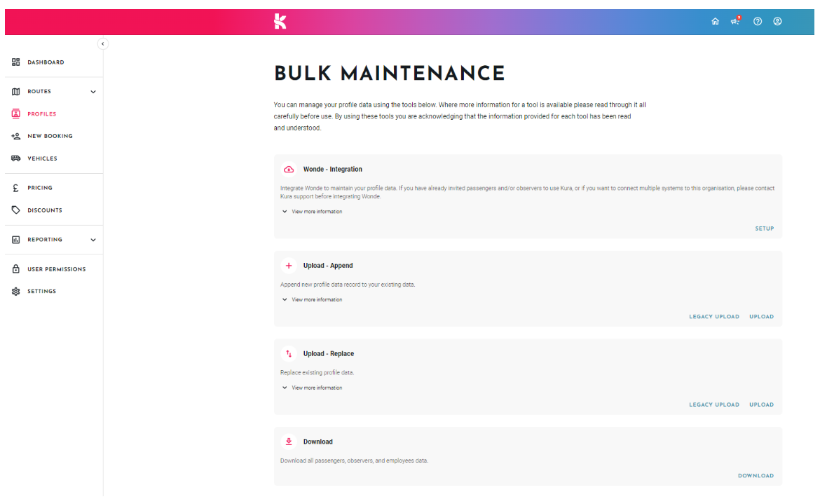The width and height of the screenshot is (820, 504).
Task: Collapse the sidebar with the arrow button
Action: coord(102,44)
